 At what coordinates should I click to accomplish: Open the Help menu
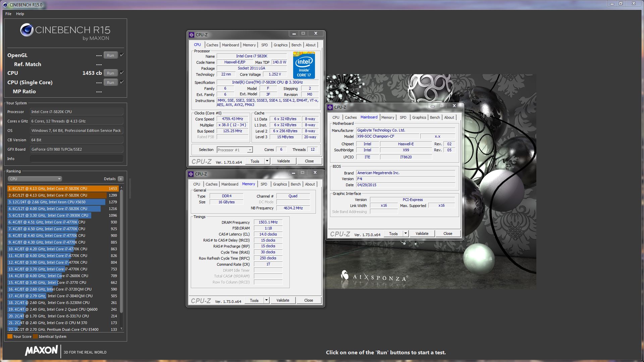(20, 14)
